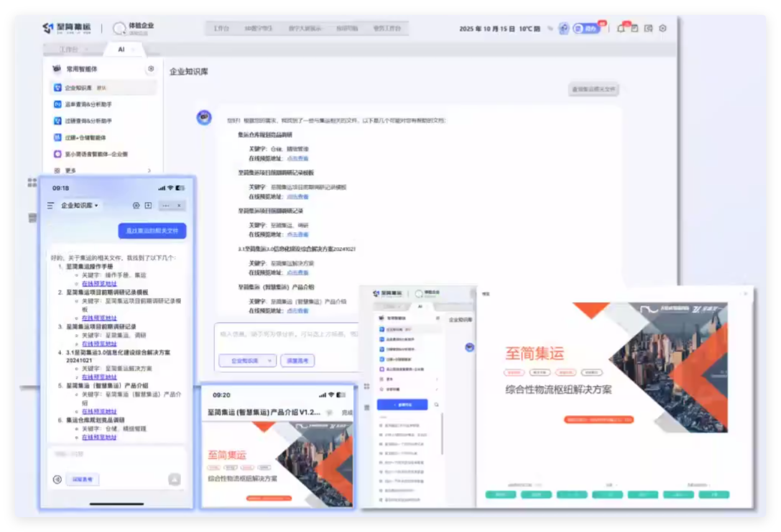This screenshot has height=532, width=781.
Task: Click the voice input icon in mobile chat
Action: click(x=57, y=479)
